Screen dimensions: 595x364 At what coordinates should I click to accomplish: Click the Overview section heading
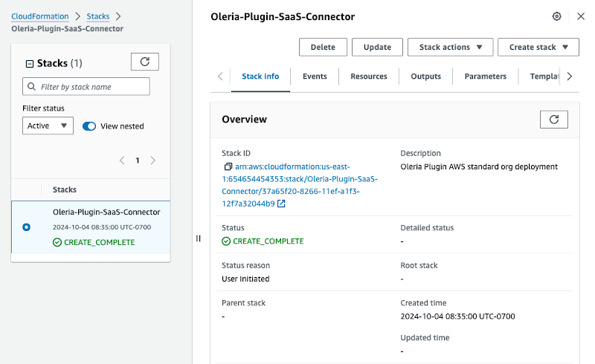pos(245,120)
